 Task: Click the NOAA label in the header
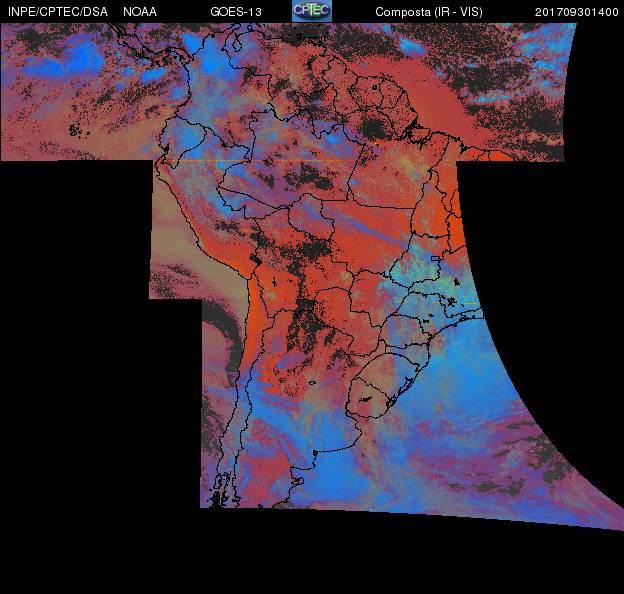140,12
